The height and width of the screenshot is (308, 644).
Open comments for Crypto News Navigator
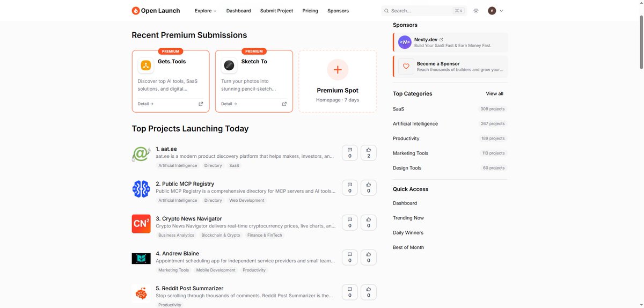[x=350, y=223]
